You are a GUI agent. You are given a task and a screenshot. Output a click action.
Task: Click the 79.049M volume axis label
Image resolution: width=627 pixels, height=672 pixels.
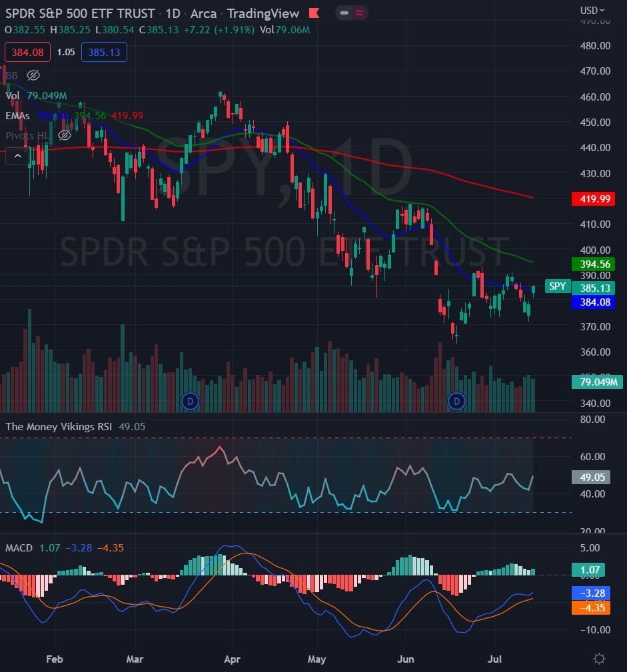598,382
